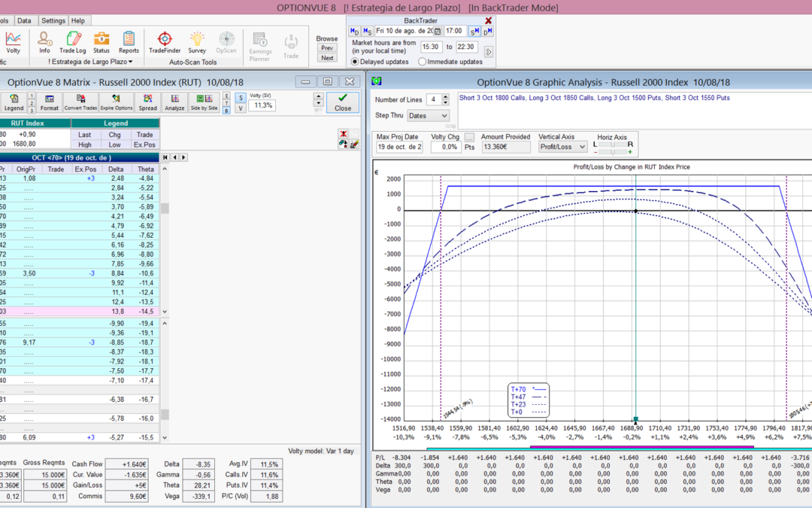Open the Info account icon

44,42
